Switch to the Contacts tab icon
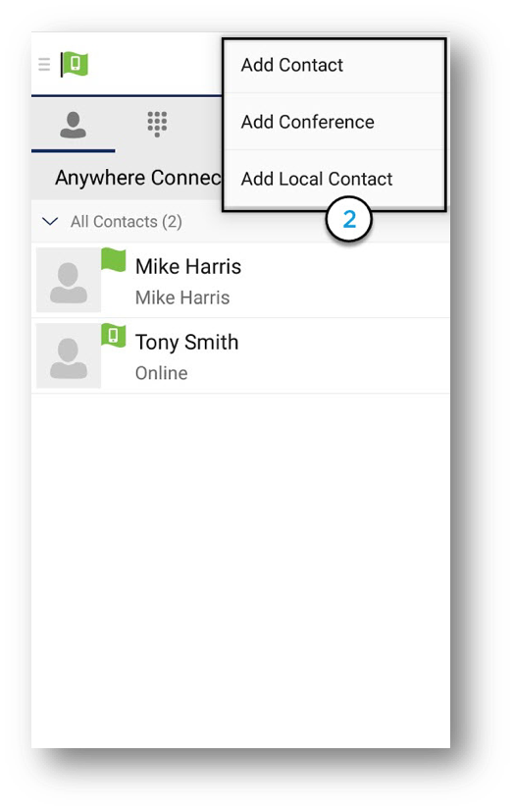Image resolution: width=514 pixels, height=812 pixels. (x=73, y=125)
